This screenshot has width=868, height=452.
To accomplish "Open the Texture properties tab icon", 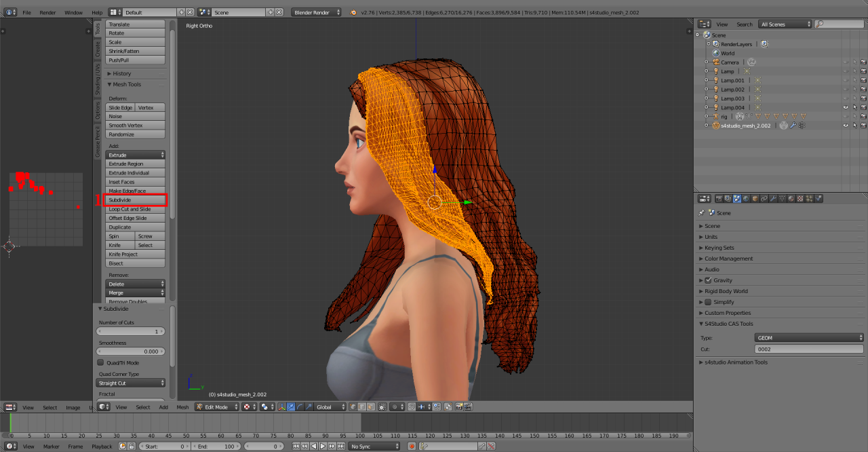I will tap(800, 199).
